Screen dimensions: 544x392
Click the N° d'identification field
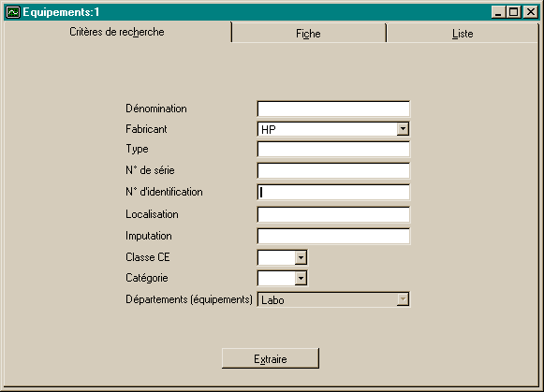[x=333, y=192]
